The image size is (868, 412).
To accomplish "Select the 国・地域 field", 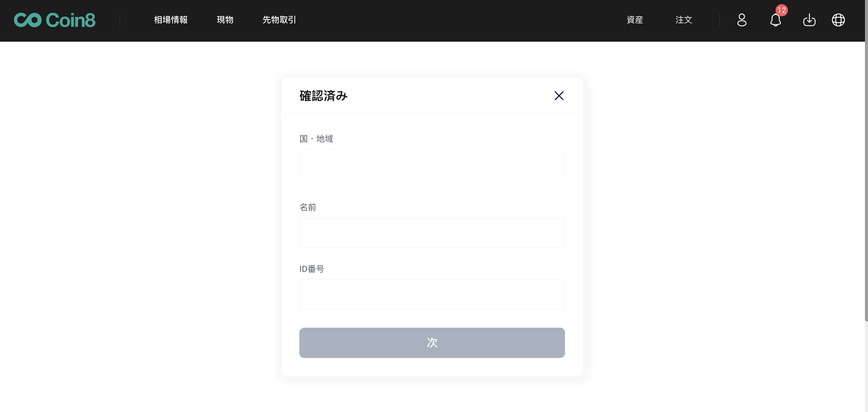I will 432,164.
